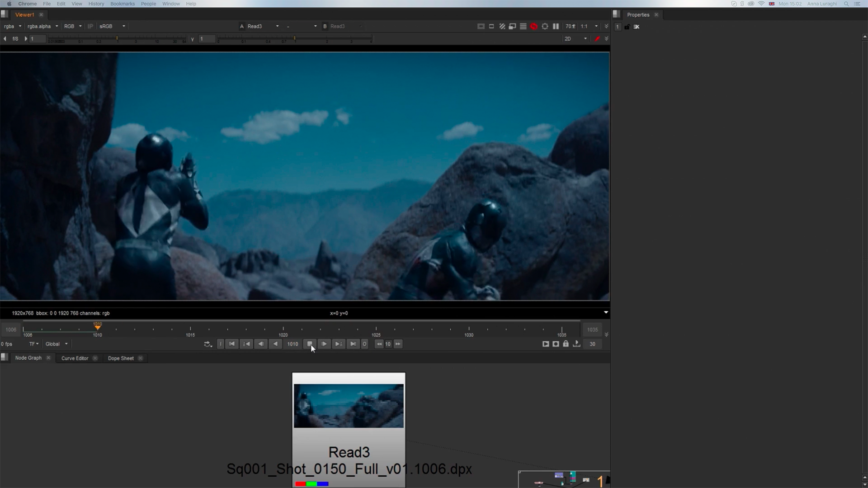
Task: Toggle the IP input process button
Action: click(x=90, y=26)
